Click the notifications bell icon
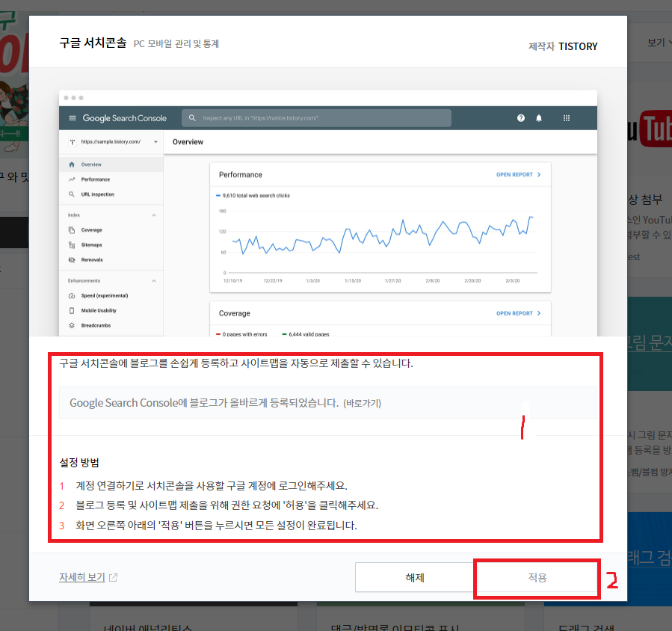672x631 pixels. point(539,118)
